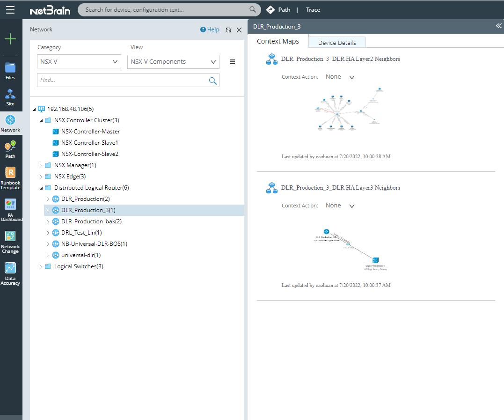Click the DLR_Production router icon

[56, 199]
